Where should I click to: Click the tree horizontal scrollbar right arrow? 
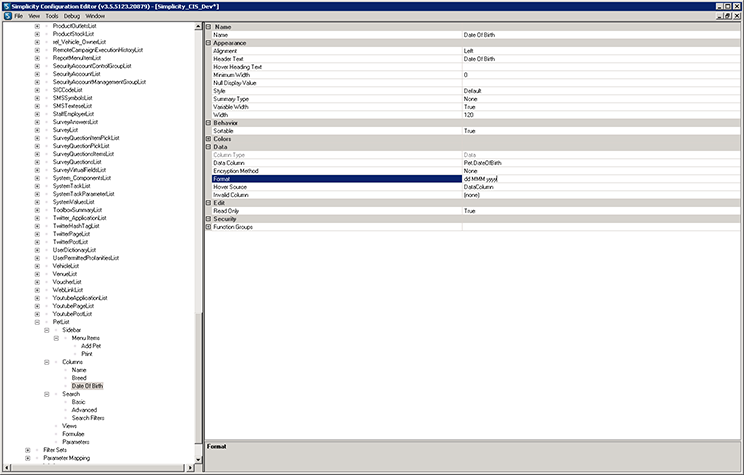point(190,468)
